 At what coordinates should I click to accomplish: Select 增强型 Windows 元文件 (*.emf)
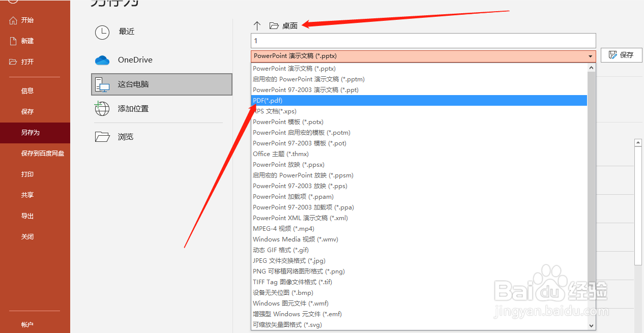(x=419, y=314)
